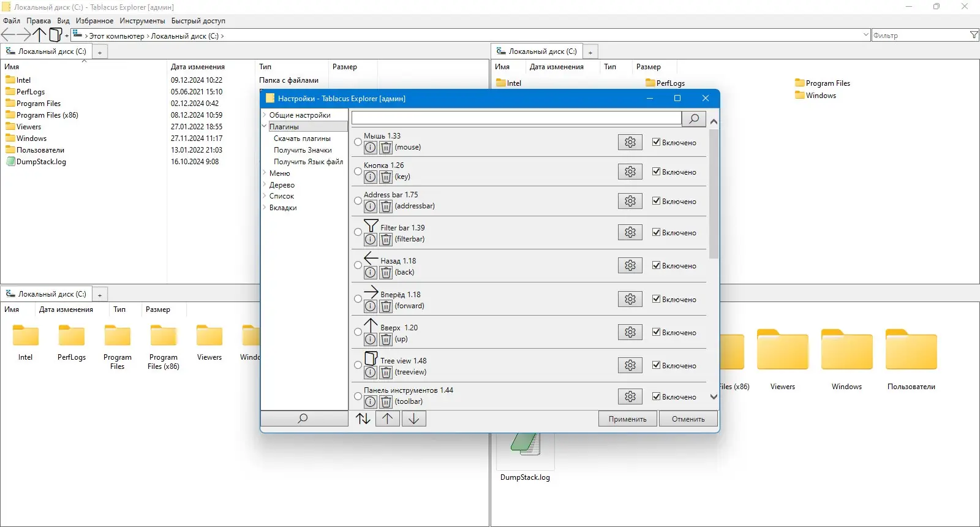Open settings gear for Панель инструментов plugin
The width and height of the screenshot is (980, 527).
pos(630,396)
